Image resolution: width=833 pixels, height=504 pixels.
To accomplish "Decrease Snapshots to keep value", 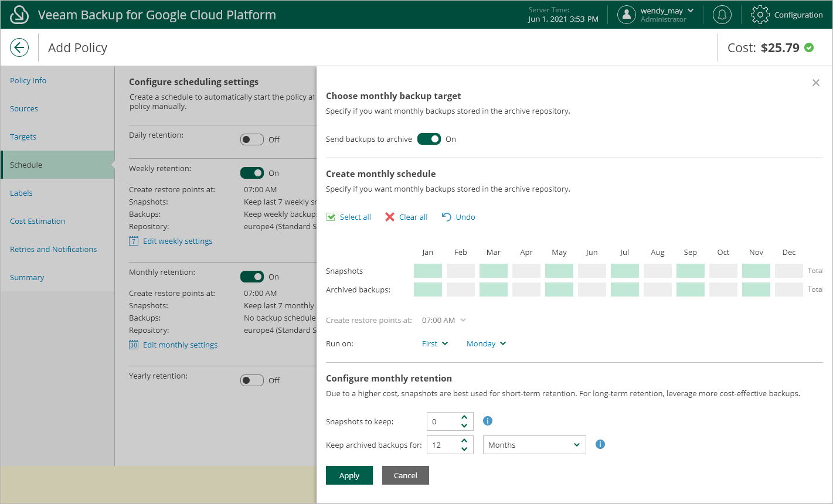I will [464, 425].
